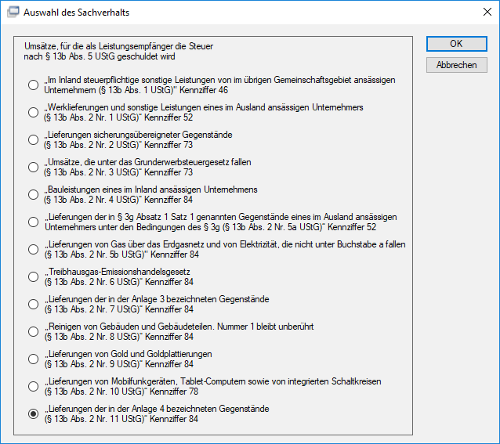Click text '§ 13b Abs. 2 Nr. 9 UStG' Kennziffer 84
This screenshot has height=444, width=500.
[x=119, y=364]
